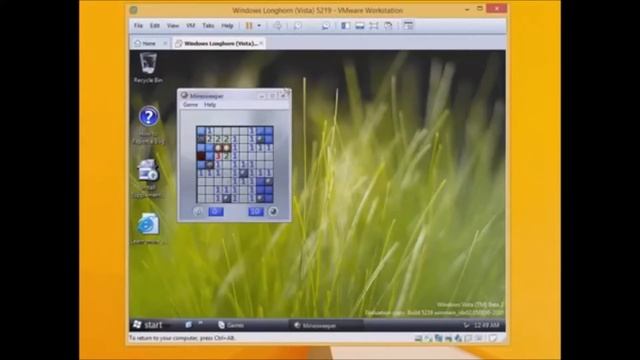Screen dimensions: 640x360
Task: Expand the power options dropdown arrow
Action: pos(259,26)
